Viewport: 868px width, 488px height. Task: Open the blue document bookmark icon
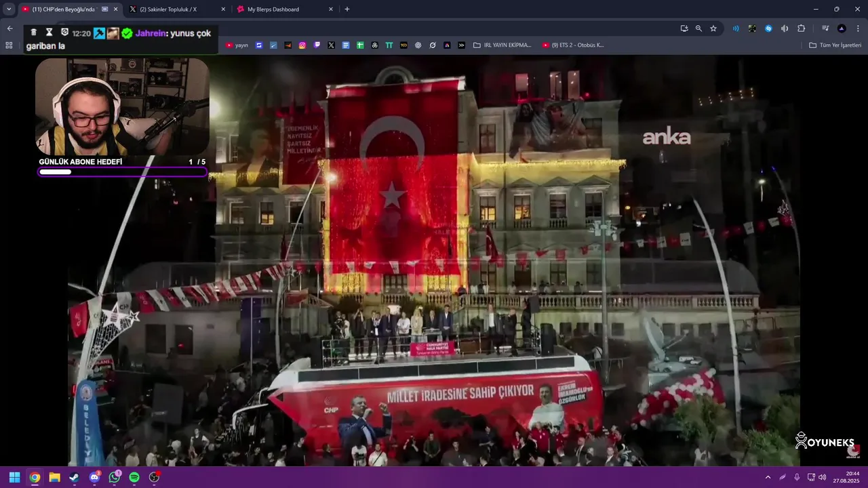click(x=346, y=45)
